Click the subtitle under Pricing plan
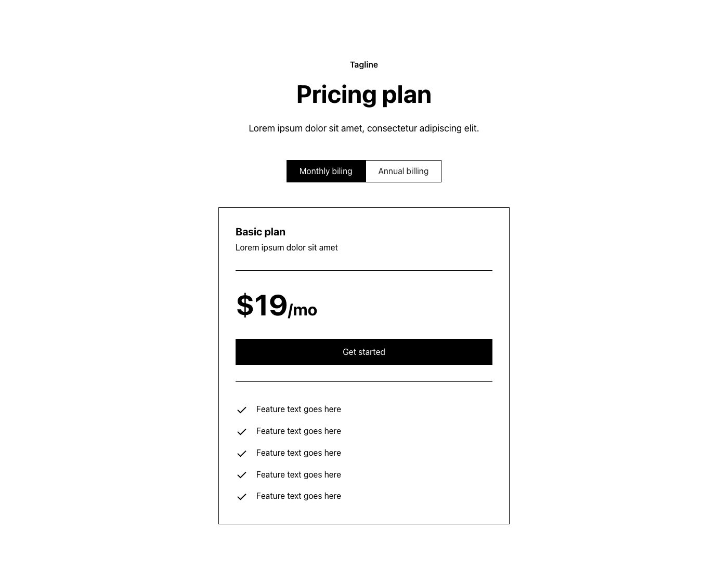This screenshot has width=728, height=582. [364, 128]
